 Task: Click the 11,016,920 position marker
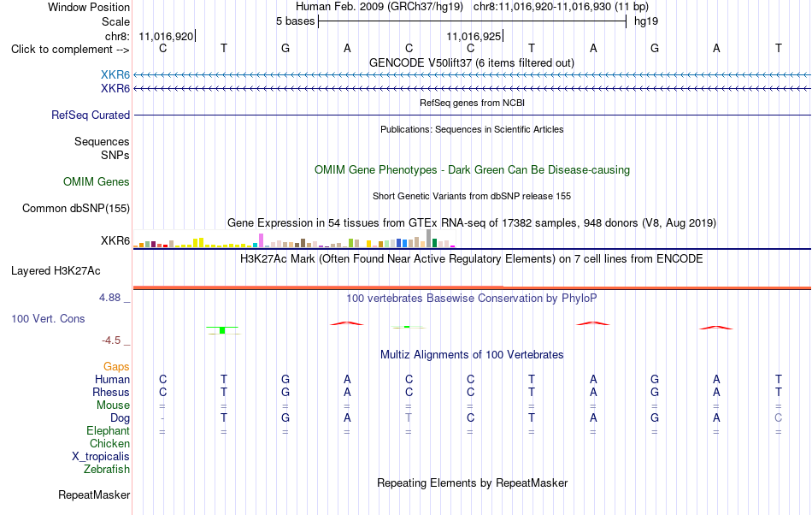(x=168, y=36)
